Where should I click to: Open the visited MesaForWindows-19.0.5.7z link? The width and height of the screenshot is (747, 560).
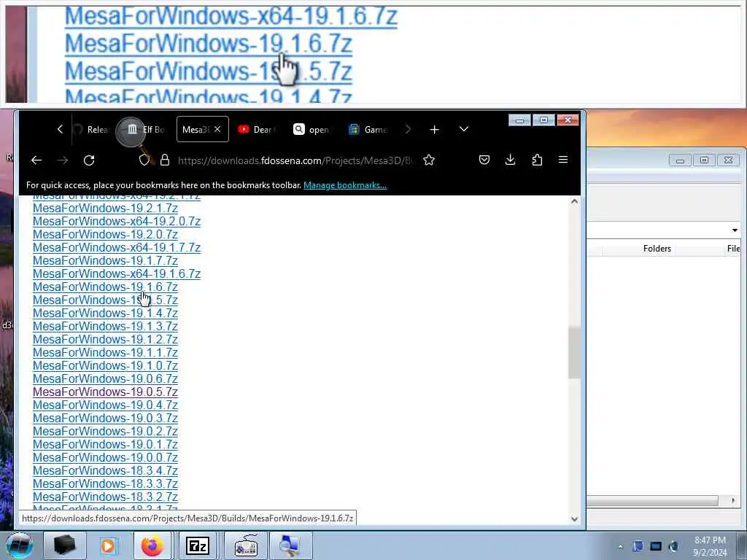pyautogui.click(x=105, y=392)
